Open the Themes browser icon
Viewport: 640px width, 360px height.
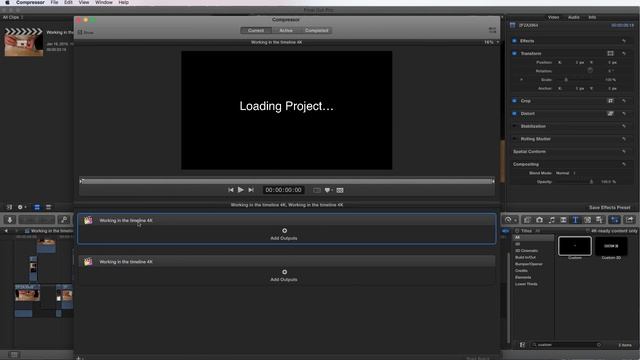click(599, 220)
